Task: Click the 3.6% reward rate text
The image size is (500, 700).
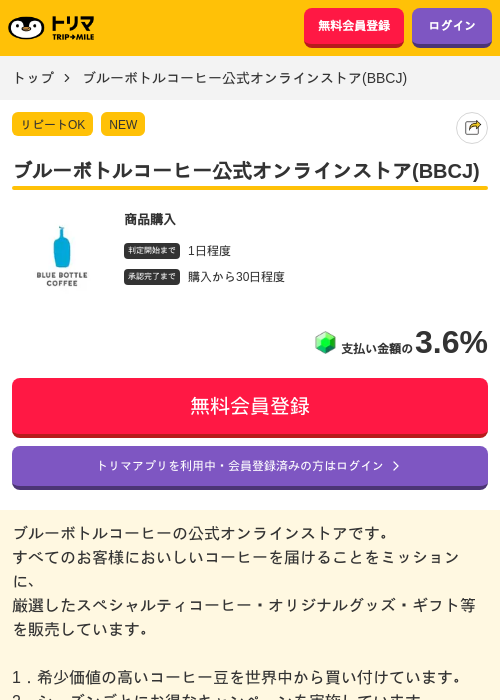Action: click(x=451, y=342)
